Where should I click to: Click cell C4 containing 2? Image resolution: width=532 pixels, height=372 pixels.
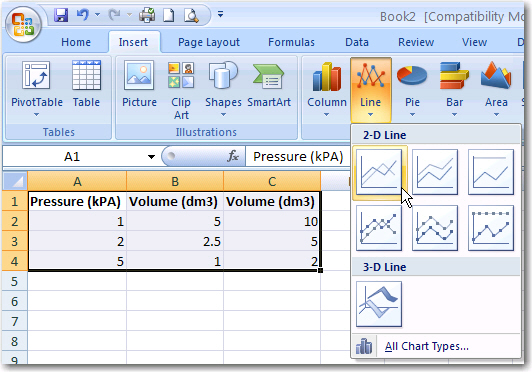[x=272, y=261]
